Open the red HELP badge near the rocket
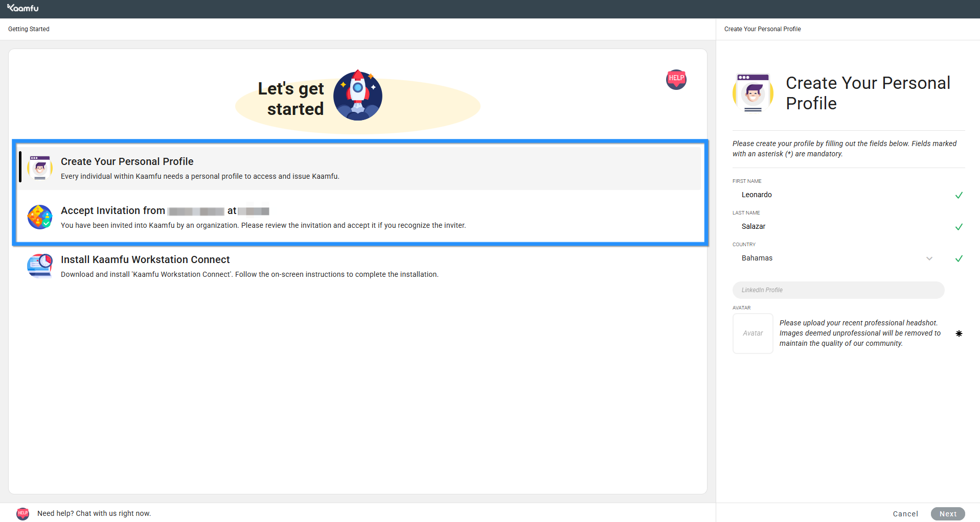980x522 pixels. tap(676, 79)
